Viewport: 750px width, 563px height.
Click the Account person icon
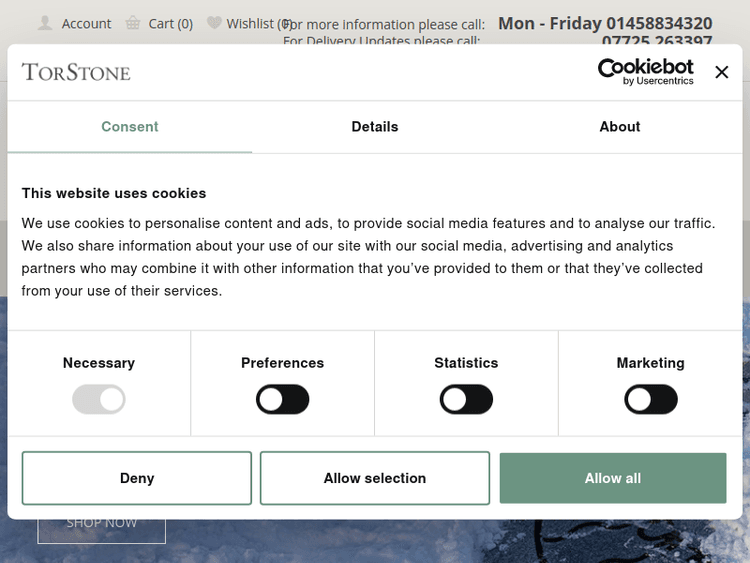pos(46,23)
